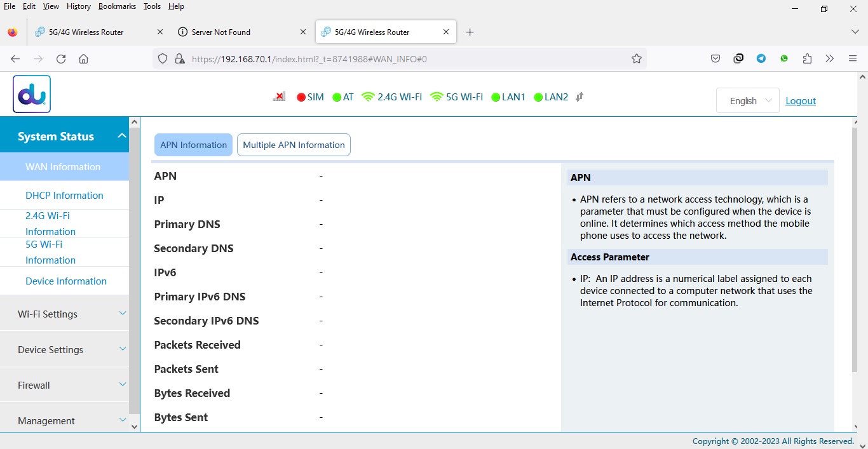Reload the page using the refresh icon
The image size is (868, 449).
coord(61,59)
